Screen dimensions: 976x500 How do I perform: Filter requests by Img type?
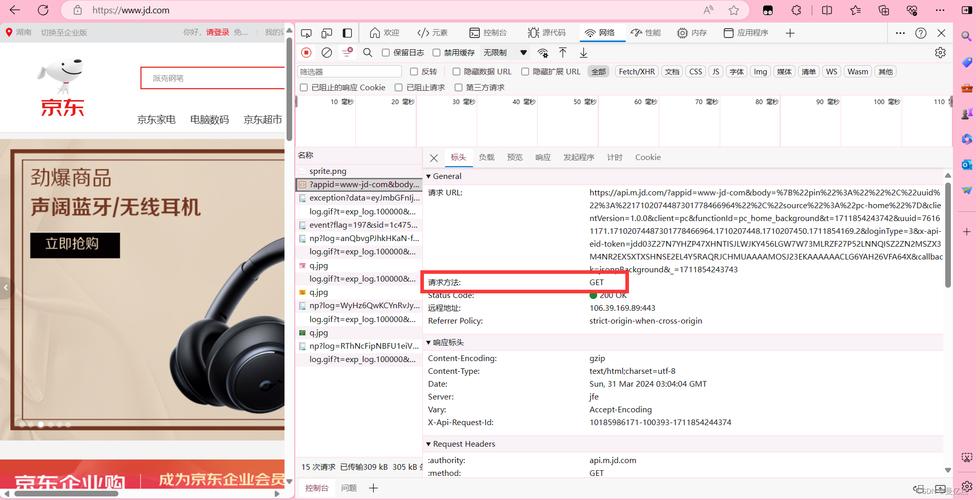[760, 72]
